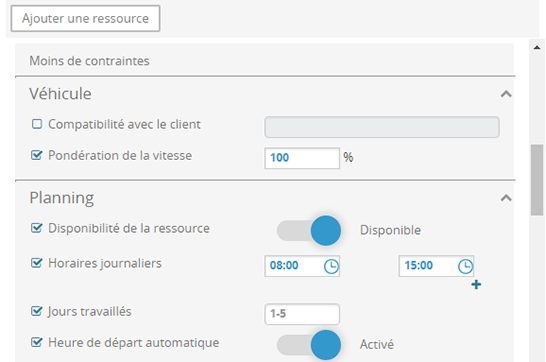Collapse the Planning section chevron

[x=506, y=198]
